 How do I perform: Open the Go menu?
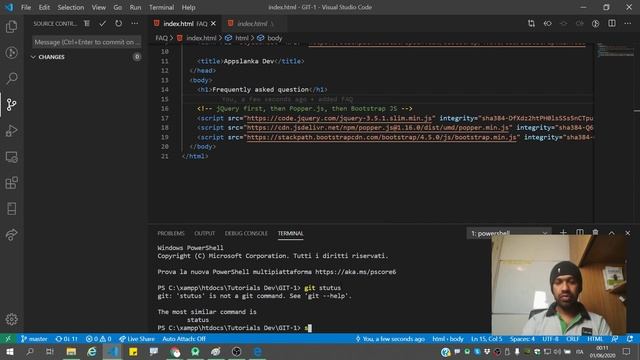[x=118, y=7]
